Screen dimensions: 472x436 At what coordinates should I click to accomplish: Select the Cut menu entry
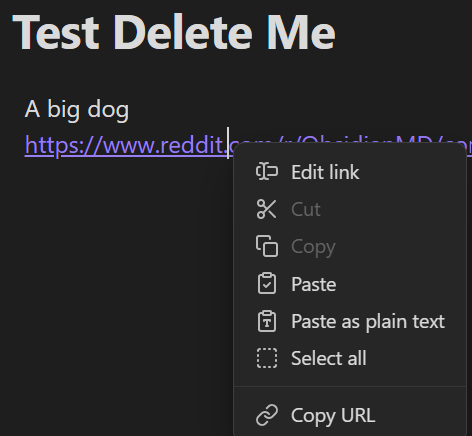pos(350,209)
